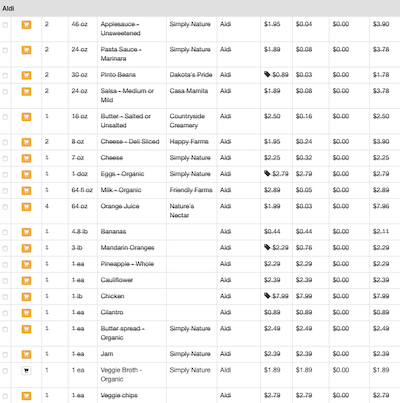Click the $2.11 total for Bananas
The image size is (400, 403).
point(381,232)
